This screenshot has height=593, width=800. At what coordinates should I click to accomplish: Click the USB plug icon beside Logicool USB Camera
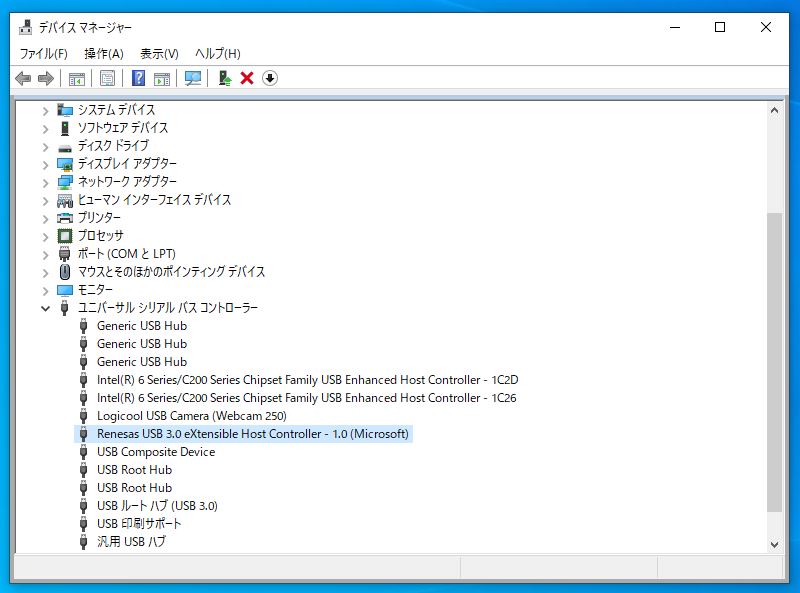coord(84,416)
